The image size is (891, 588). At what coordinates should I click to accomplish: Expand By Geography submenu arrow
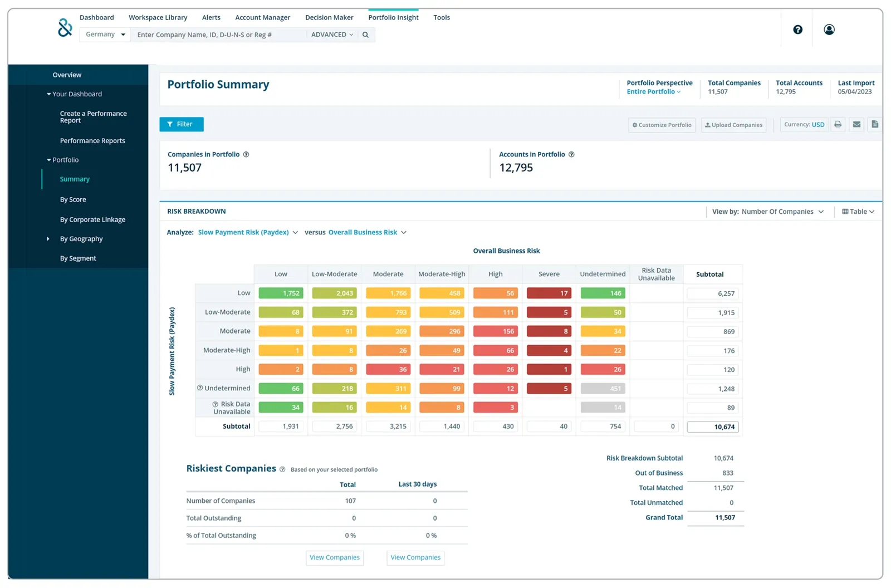tap(48, 239)
